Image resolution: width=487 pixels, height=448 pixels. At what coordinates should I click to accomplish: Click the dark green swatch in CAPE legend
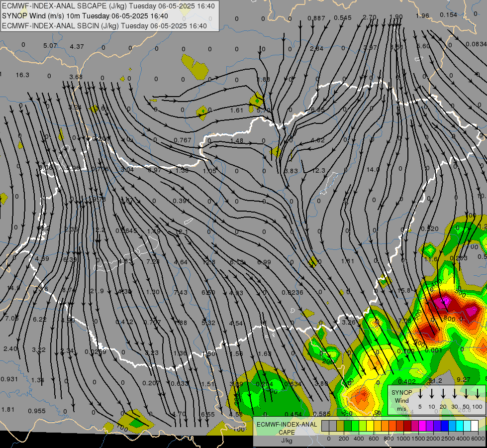[x=348, y=426]
